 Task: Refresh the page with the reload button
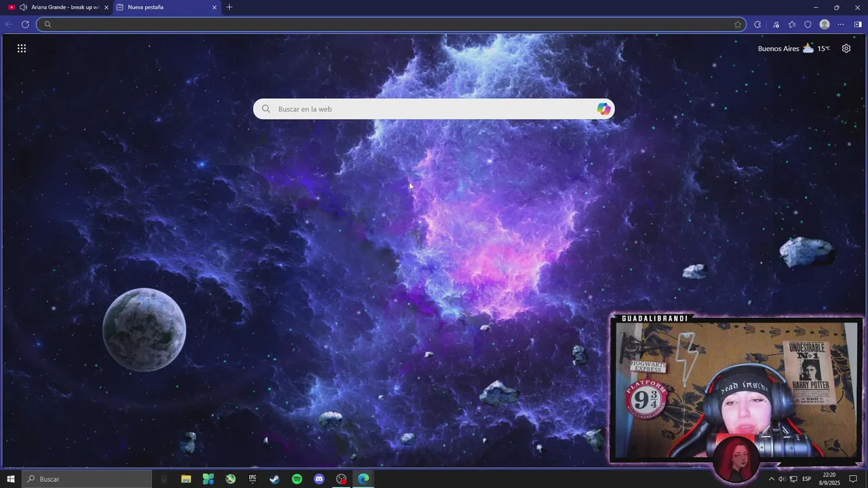click(25, 24)
